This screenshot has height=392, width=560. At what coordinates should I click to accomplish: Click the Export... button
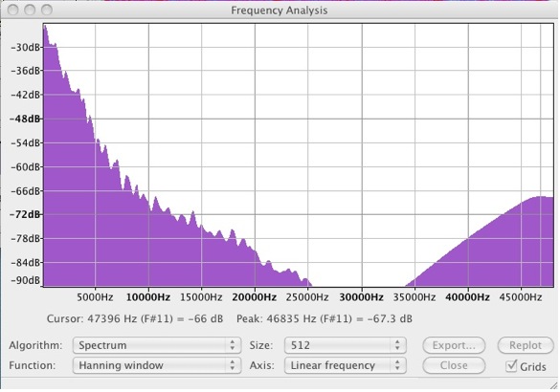coord(454,345)
